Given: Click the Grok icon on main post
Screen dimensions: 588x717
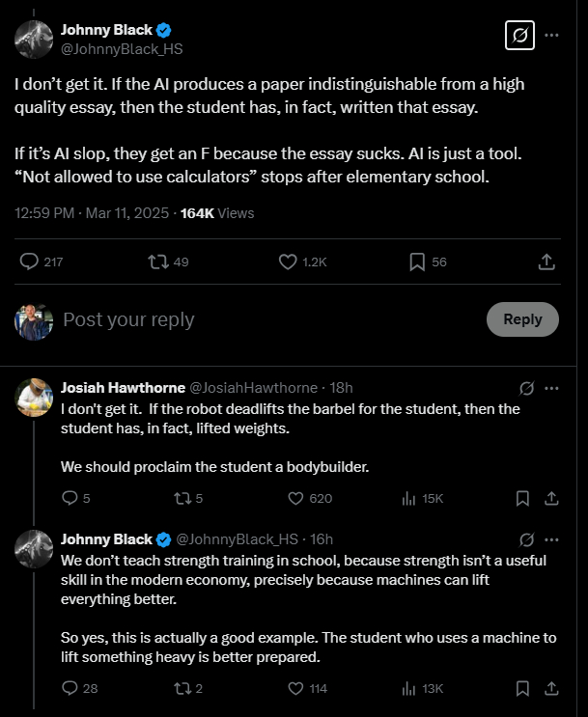Looking at the screenshot, I should click(x=519, y=36).
